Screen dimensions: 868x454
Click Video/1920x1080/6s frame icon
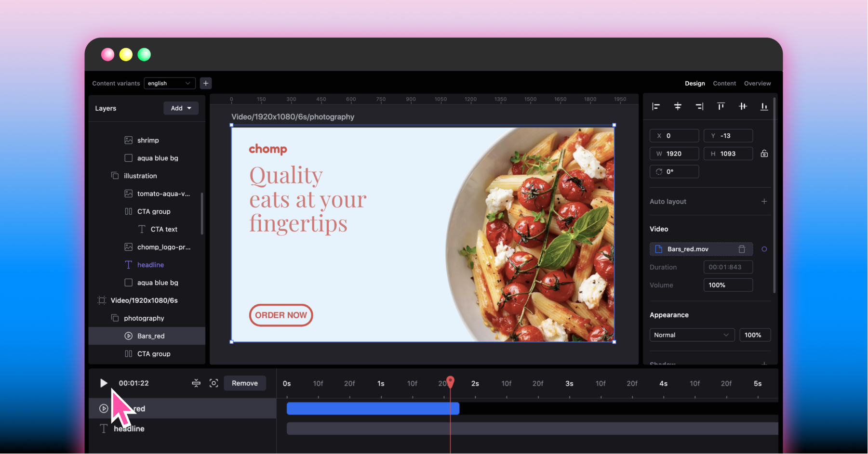click(x=102, y=300)
